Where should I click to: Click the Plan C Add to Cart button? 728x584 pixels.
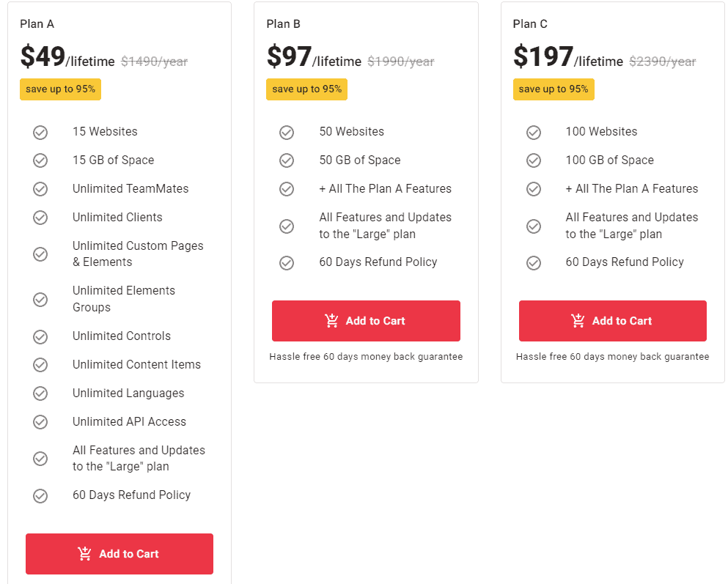pos(612,321)
